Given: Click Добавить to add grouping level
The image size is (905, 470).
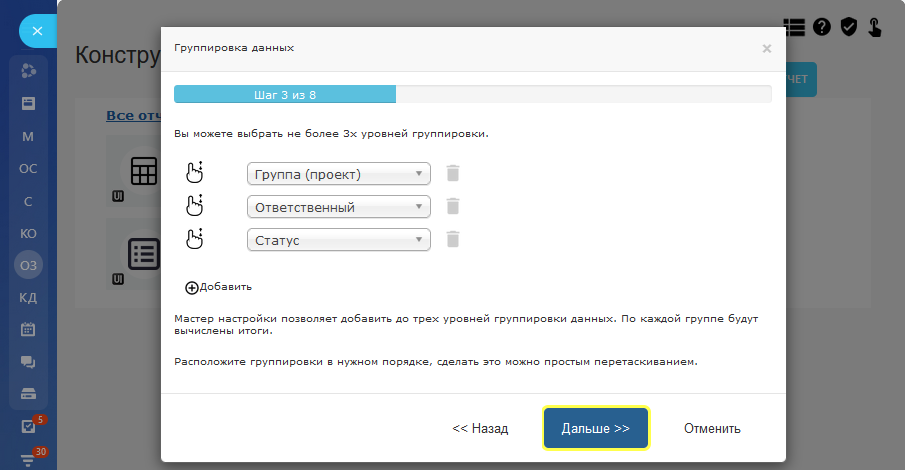Looking at the screenshot, I should click(x=218, y=287).
